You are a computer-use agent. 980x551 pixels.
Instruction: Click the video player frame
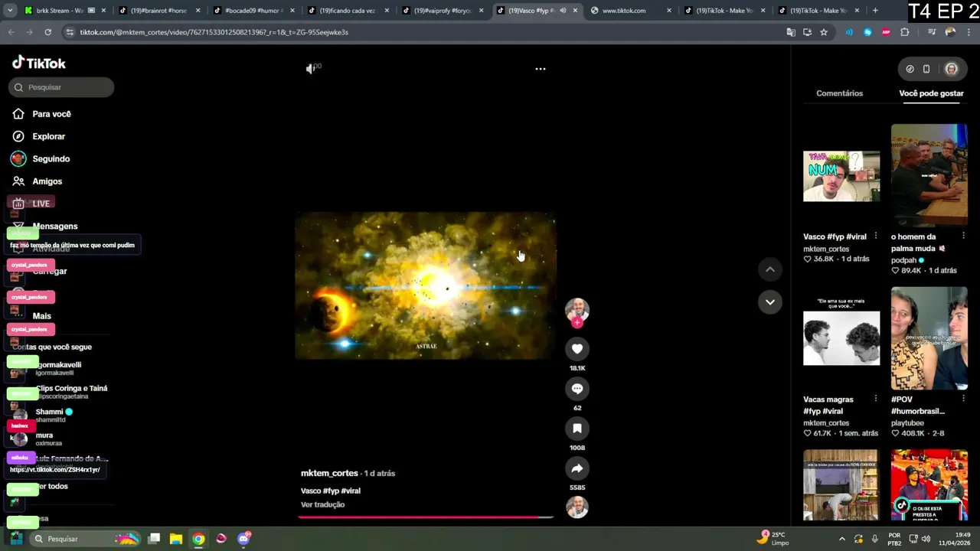click(x=426, y=285)
